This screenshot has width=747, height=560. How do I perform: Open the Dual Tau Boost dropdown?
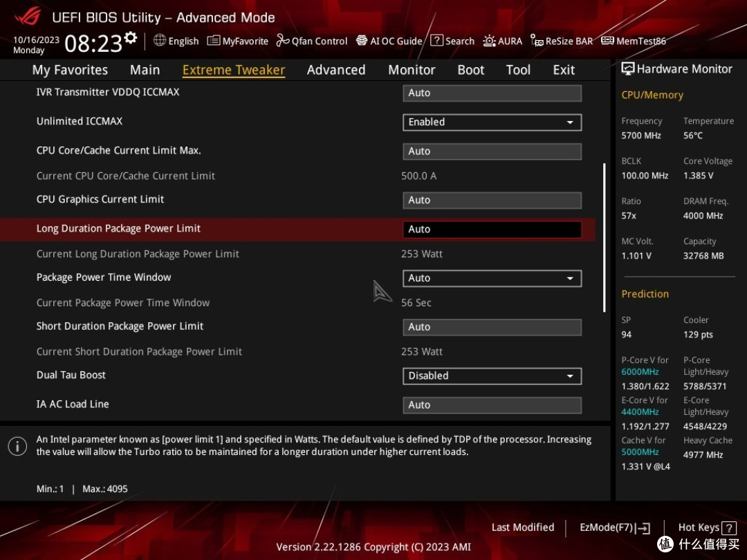tap(492, 376)
